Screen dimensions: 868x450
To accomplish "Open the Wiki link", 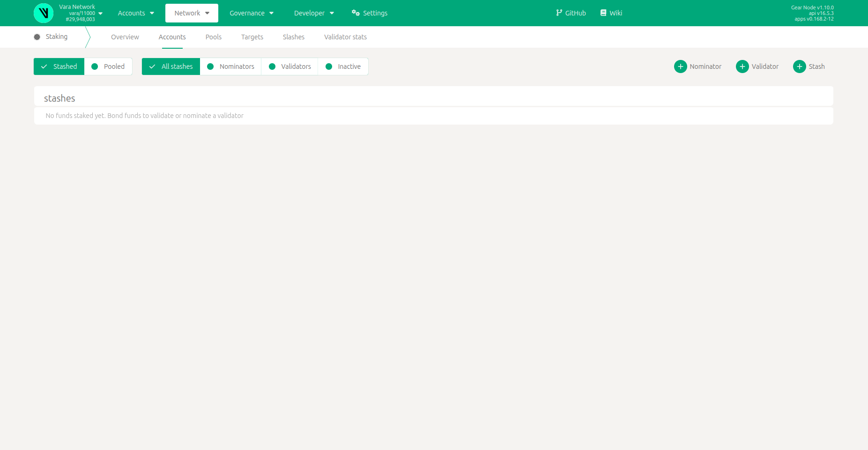I will [611, 13].
